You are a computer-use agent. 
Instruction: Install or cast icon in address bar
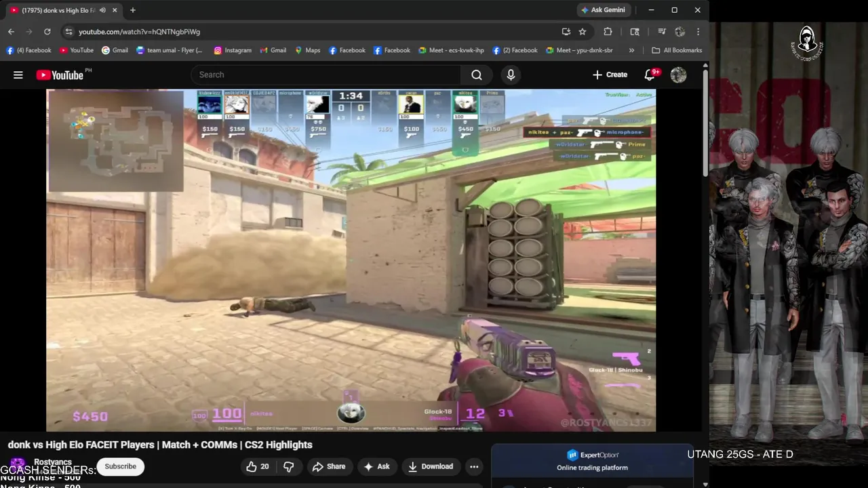[x=566, y=31]
